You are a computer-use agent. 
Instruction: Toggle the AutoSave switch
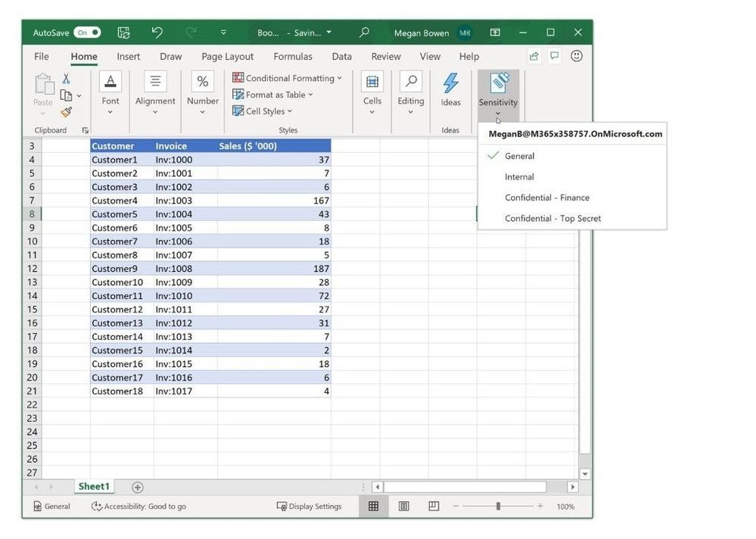pyautogui.click(x=87, y=33)
